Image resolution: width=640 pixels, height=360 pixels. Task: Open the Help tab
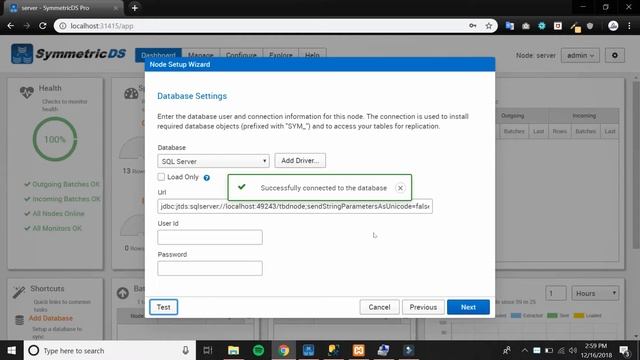(x=312, y=54)
